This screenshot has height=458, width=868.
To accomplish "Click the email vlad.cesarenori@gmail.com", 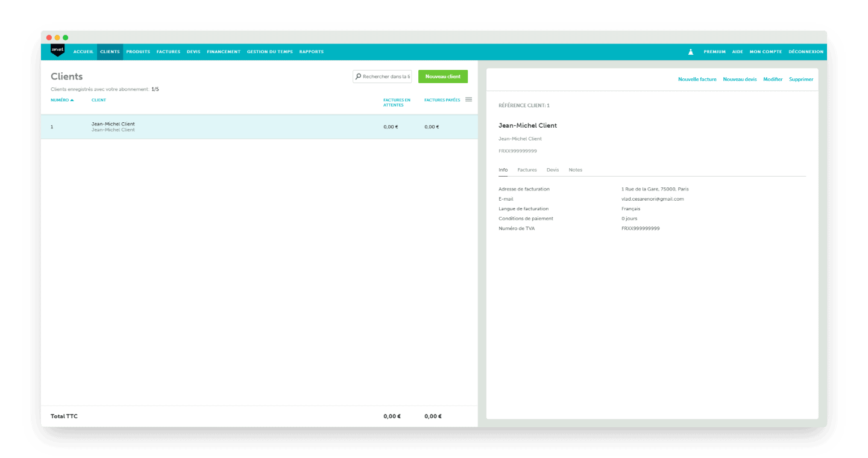I will (x=653, y=199).
